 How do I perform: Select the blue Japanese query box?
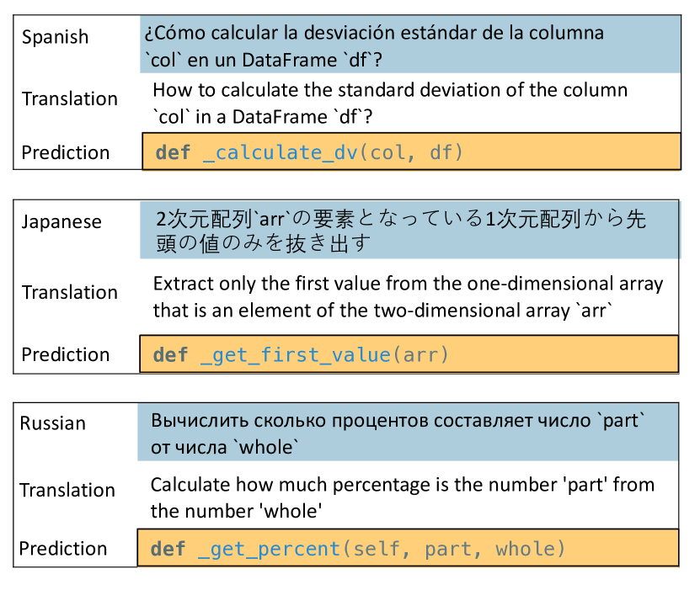[409, 231]
